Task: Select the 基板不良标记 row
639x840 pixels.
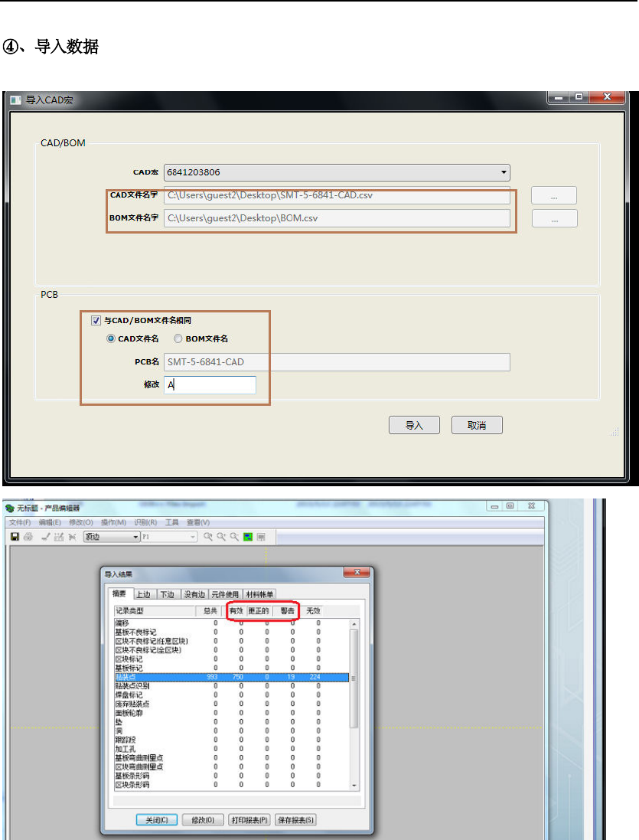Action: tap(231, 632)
